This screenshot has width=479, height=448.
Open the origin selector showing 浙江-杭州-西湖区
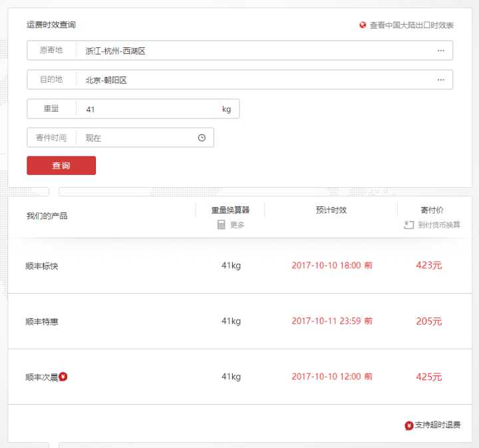coord(256,51)
